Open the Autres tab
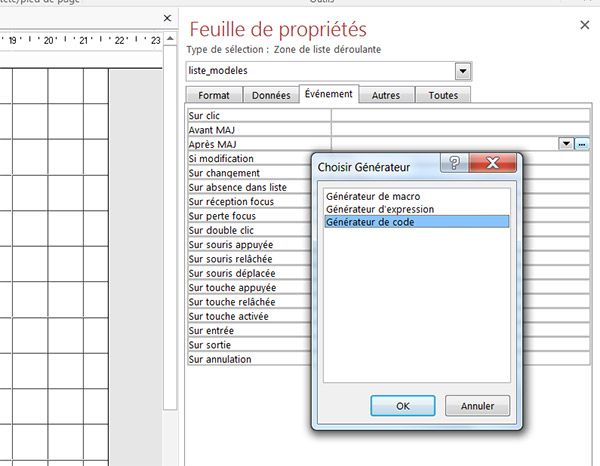600x466 pixels. click(386, 95)
